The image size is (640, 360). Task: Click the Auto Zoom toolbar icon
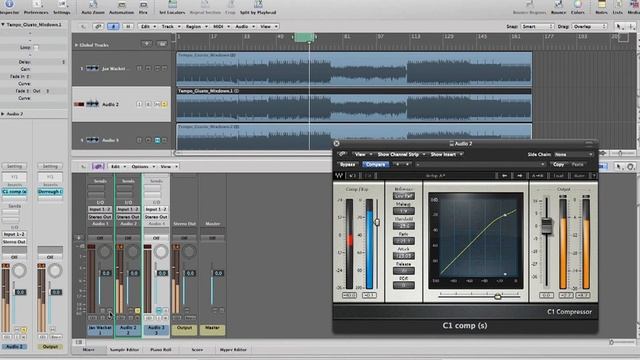93,7
